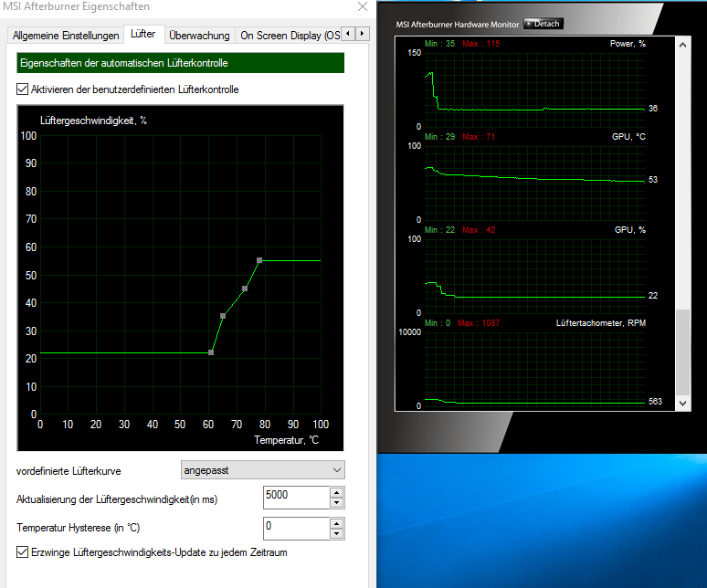
Task: Click the Min : 29 temperature value
Action: tap(439, 137)
